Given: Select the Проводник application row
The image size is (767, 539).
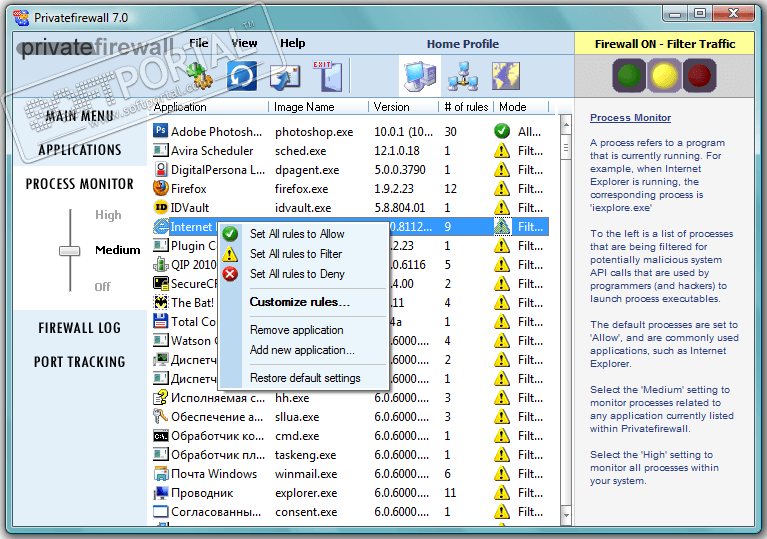Looking at the screenshot, I should [350, 493].
